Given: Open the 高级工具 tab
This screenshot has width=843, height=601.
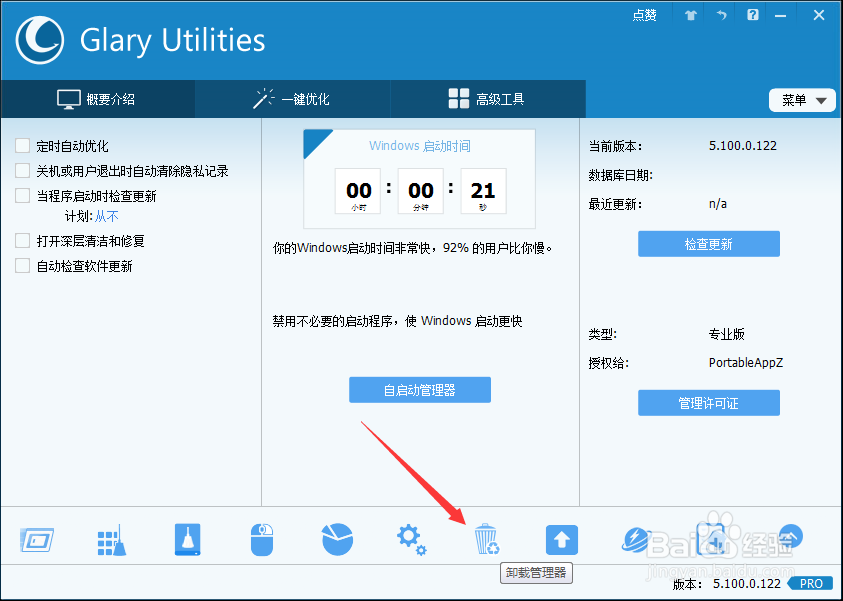Looking at the screenshot, I should click(x=487, y=99).
